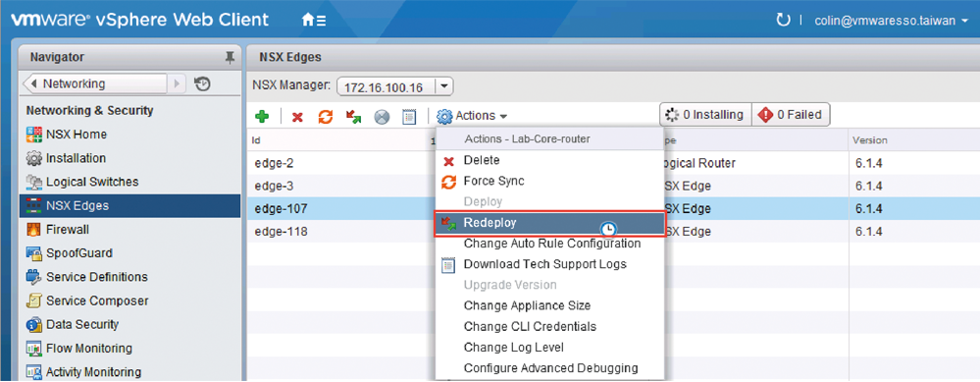Choose Redeploy from the Actions menu
This screenshot has height=382, width=980.
point(549,223)
